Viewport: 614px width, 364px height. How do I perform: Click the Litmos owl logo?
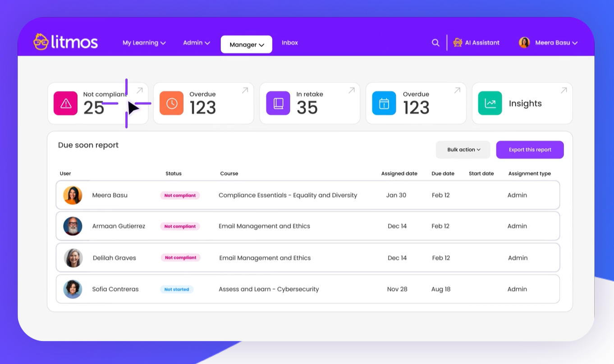pyautogui.click(x=41, y=41)
